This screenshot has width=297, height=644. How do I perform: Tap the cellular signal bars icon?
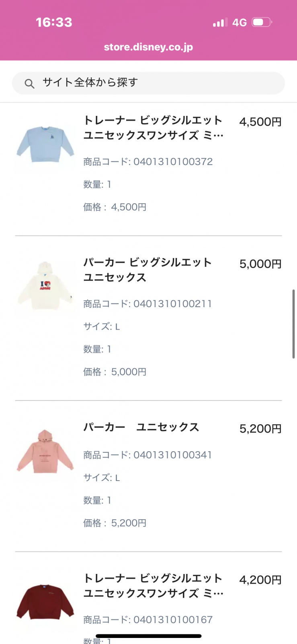coord(220,23)
